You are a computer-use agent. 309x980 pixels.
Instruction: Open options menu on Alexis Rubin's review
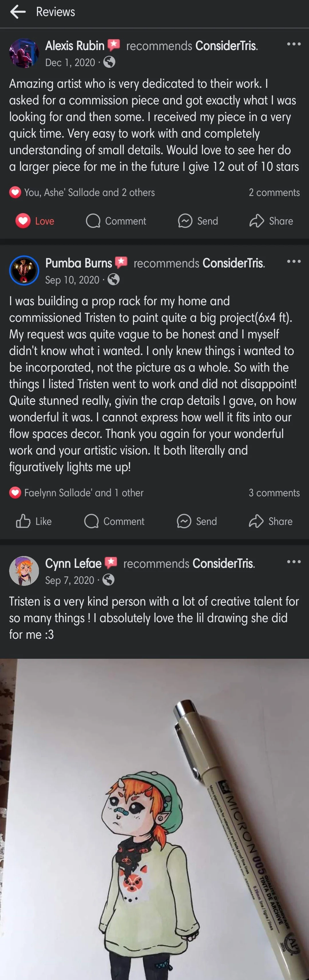point(293,44)
